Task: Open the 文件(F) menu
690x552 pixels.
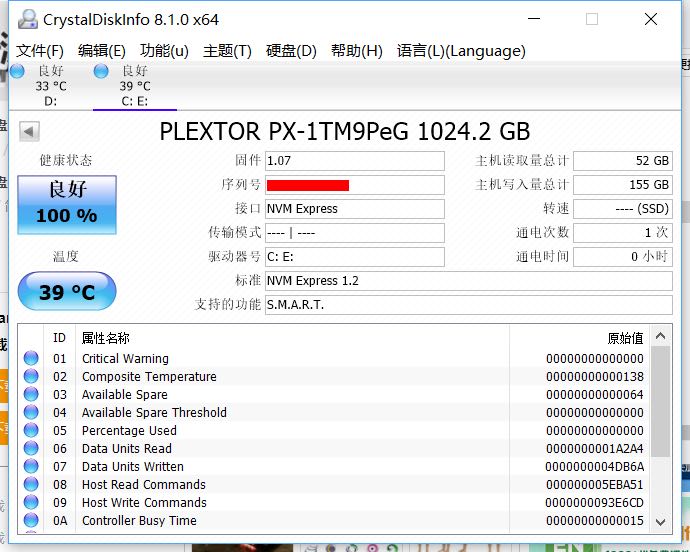Action: pos(40,51)
